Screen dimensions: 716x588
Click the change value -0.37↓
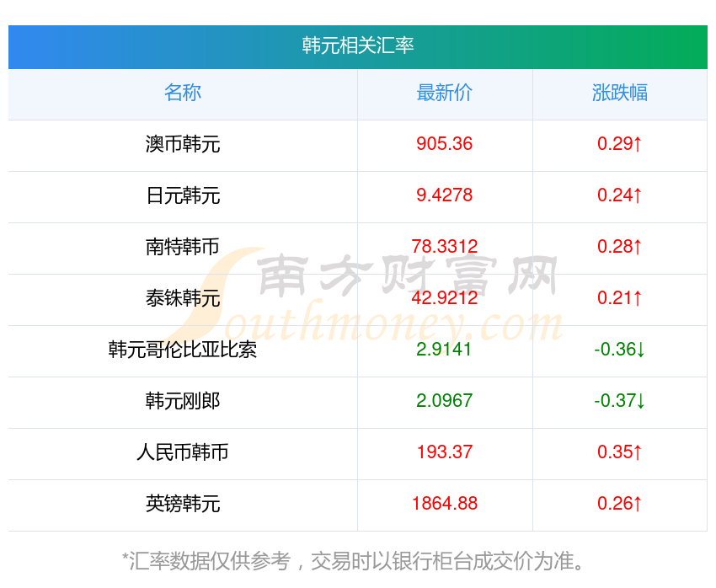point(620,401)
